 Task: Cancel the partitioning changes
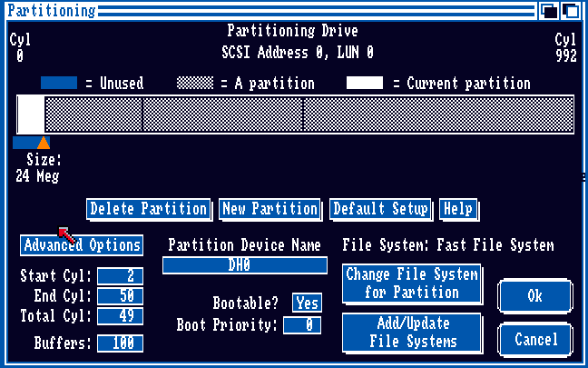click(535, 339)
